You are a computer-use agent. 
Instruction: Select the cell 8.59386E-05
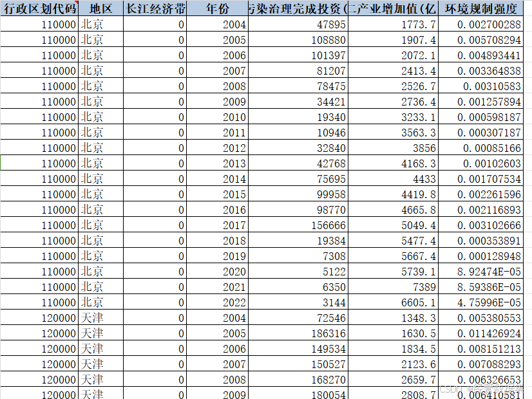pos(480,287)
